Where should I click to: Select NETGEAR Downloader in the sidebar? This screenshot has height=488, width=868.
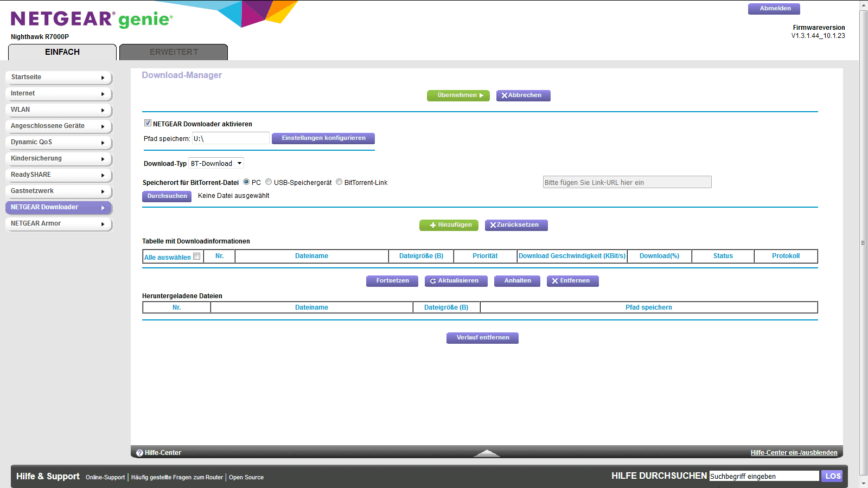click(x=59, y=208)
